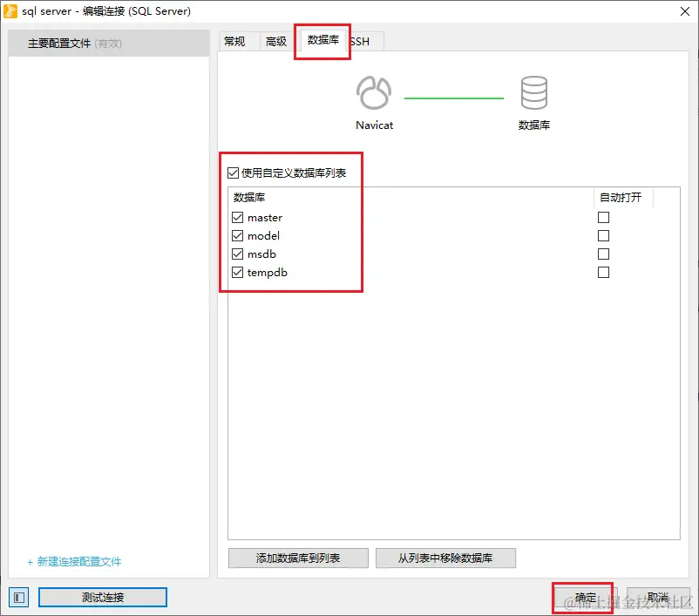The width and height of the screenshot is (699, 616).
Task: Click the database cylinder icon
Action: click(533, 92)
